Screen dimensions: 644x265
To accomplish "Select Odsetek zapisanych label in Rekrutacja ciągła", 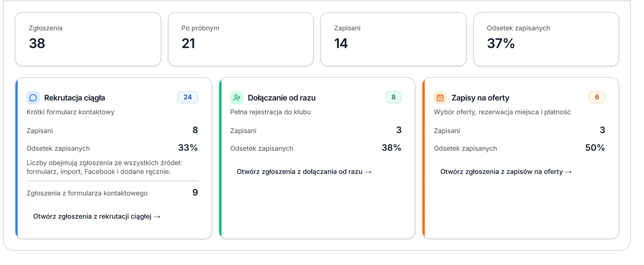I will [58, 148].
